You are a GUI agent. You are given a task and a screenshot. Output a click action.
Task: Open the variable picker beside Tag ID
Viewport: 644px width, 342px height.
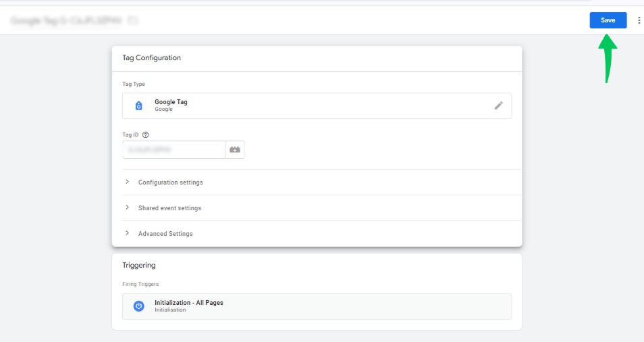click(235, 149)
